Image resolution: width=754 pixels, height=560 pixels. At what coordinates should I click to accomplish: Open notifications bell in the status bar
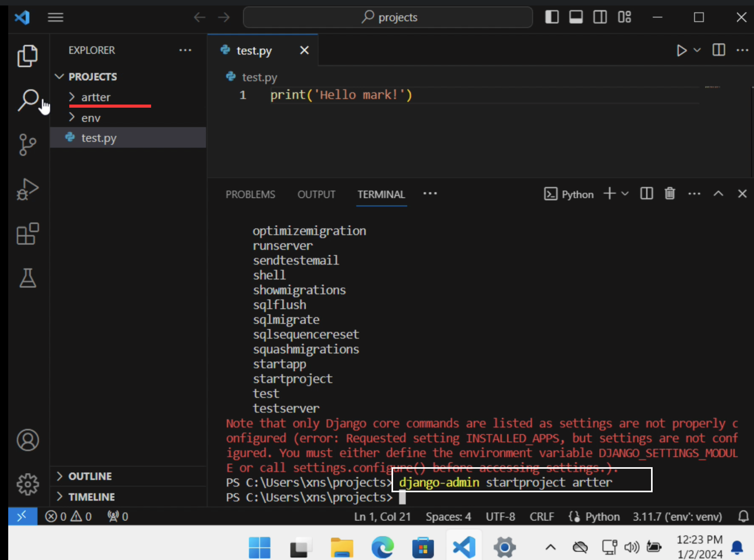[x=743, y=517]
